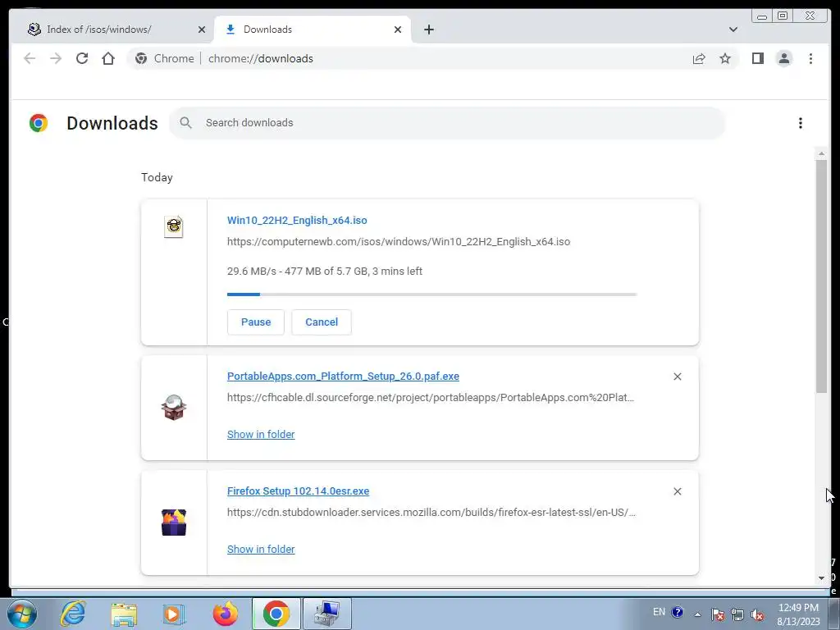This screenshot has width=840, height=630.
Task: Click the Search downloads field
Action: click(447, 123)
